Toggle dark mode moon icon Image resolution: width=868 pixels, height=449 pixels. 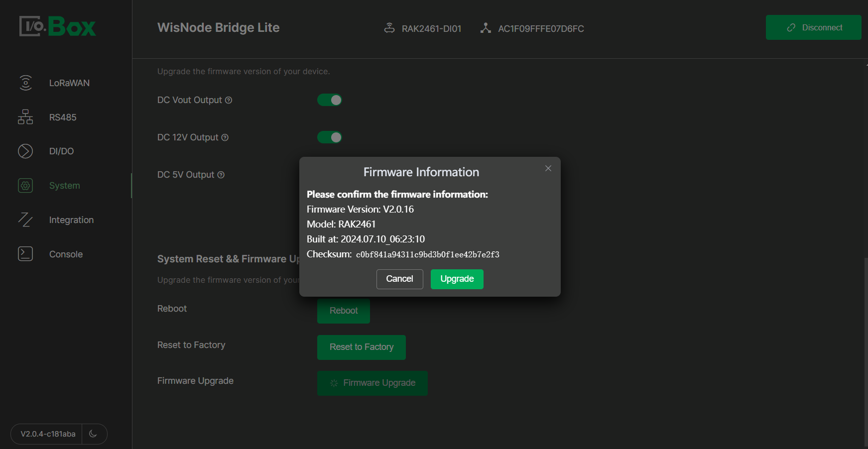click(93, 434)
